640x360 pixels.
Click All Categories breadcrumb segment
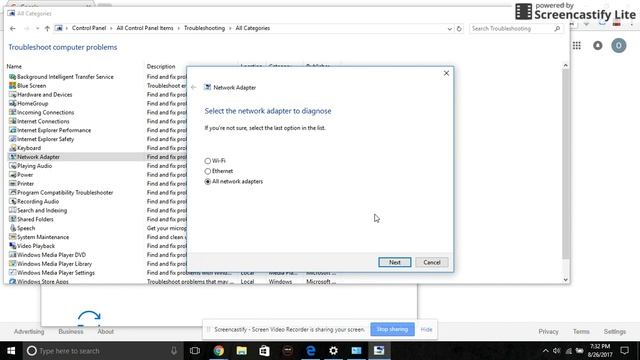253,28
